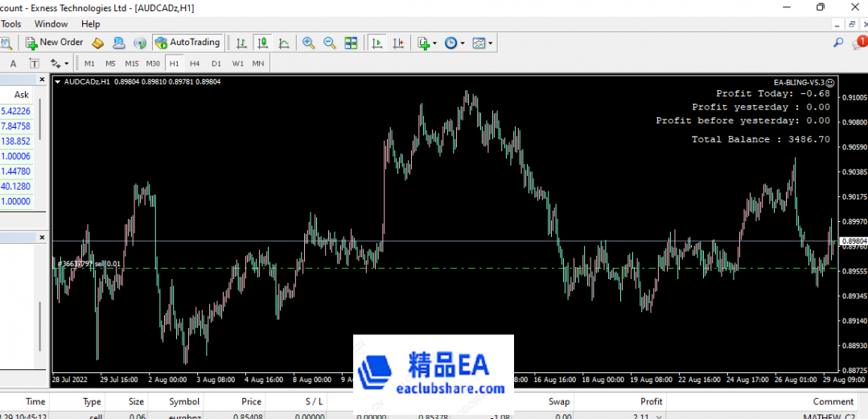Close the Market Watch panel
Viewport: 868px width, 419px height.
pos(43,80)
